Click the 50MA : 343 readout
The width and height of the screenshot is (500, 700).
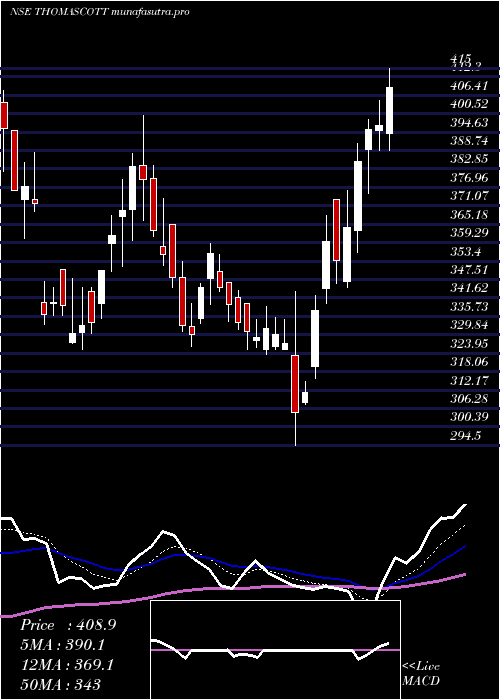(60, 684)
